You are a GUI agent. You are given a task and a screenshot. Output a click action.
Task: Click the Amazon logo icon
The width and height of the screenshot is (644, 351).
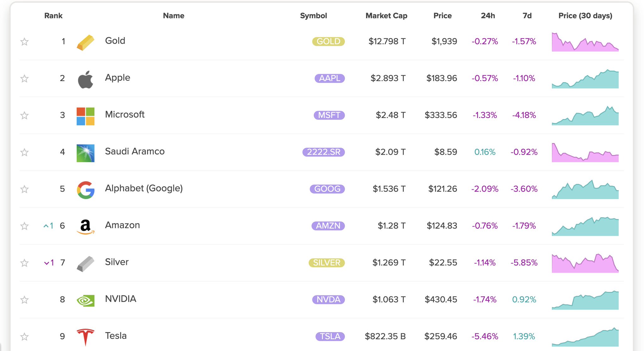(86, 227)
